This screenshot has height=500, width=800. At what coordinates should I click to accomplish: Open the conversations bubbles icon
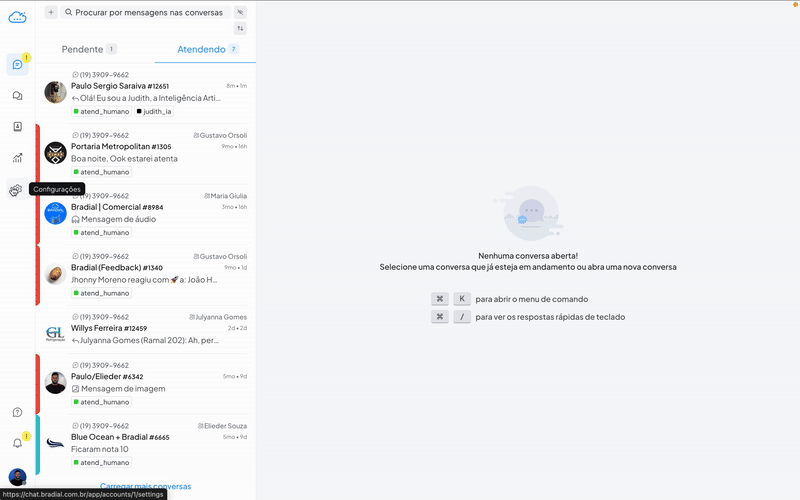tap(17, 96)
